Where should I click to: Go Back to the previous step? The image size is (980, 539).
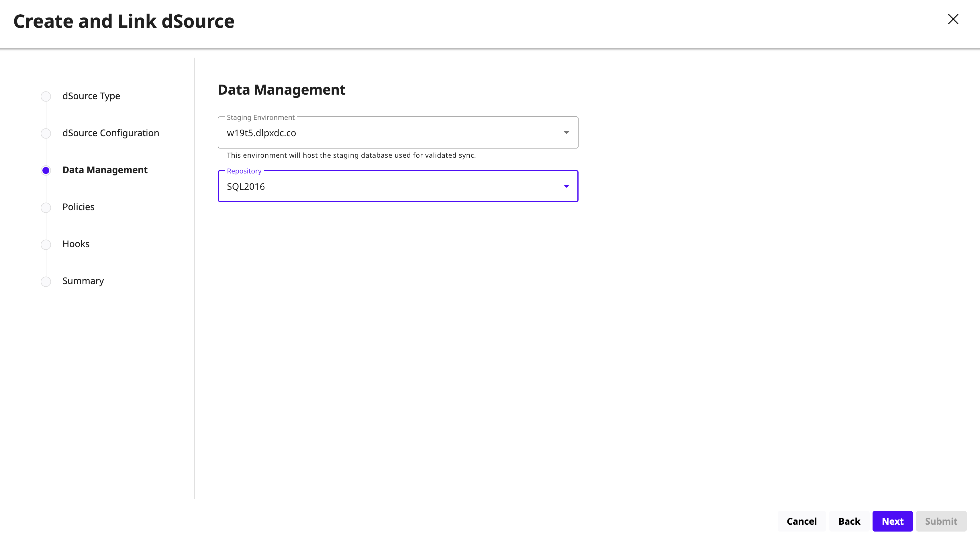(849, 521)
